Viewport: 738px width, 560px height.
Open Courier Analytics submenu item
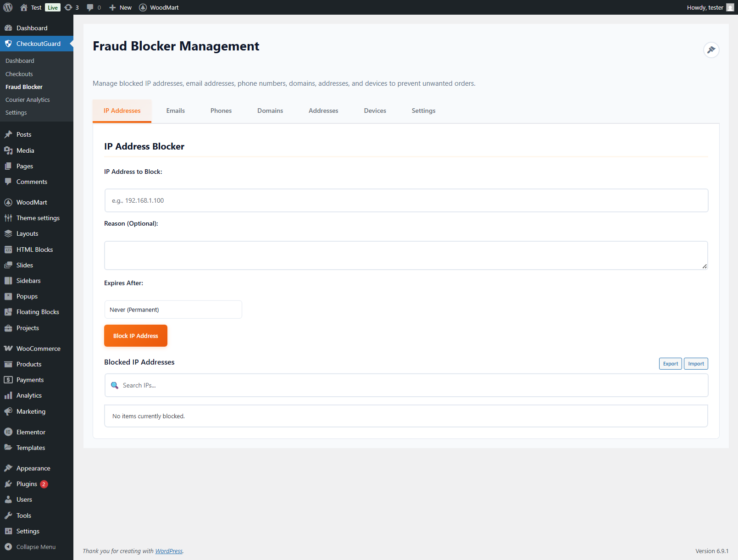point(28,100)
